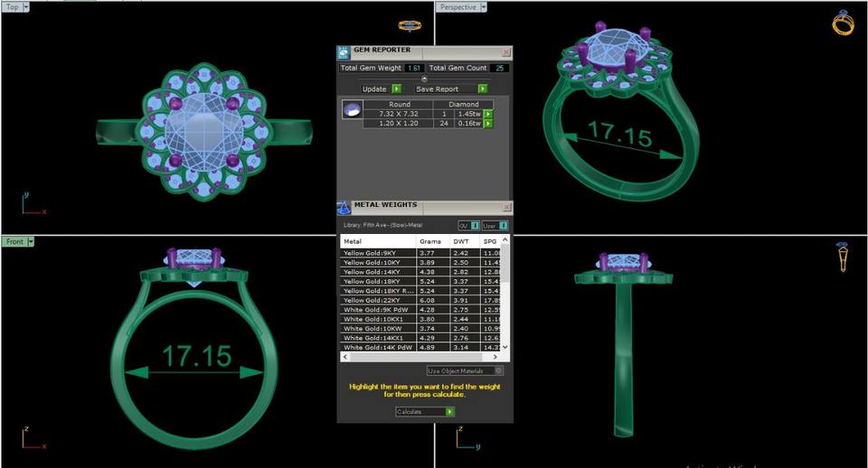Click gold ring icon in Perspective viewport
Screen dimensions: 868x468
(x=843, y=23)
